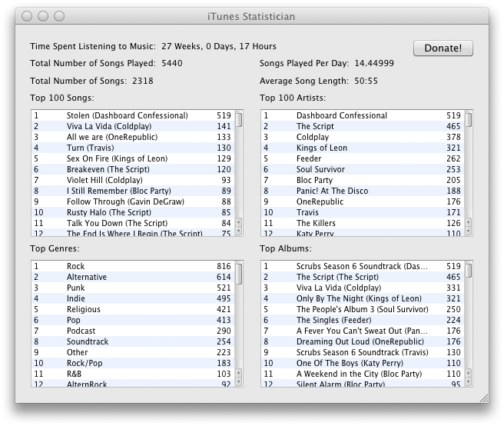Select the Religious genre row
Viewport: 504px width, 426px height.
point(133,310)
